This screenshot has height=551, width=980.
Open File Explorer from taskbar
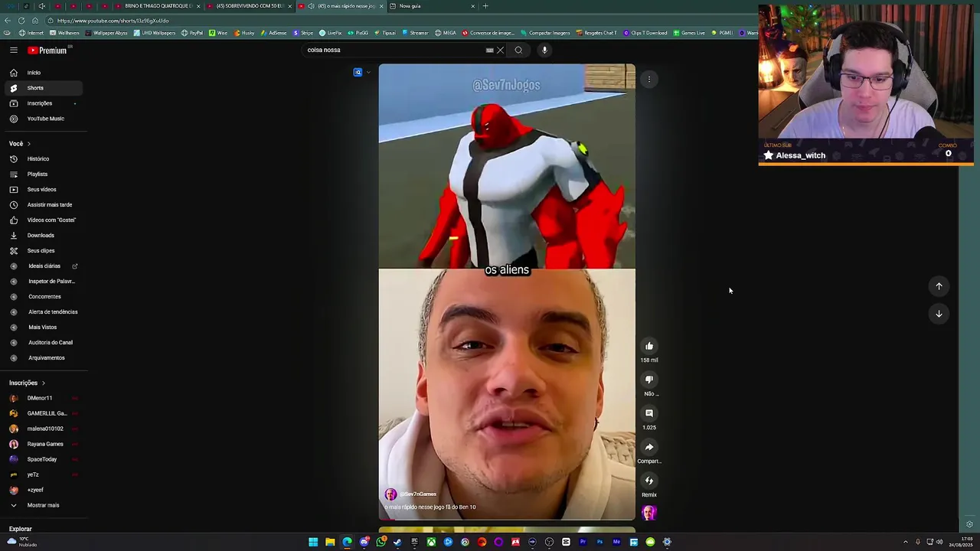coord(330,542)
